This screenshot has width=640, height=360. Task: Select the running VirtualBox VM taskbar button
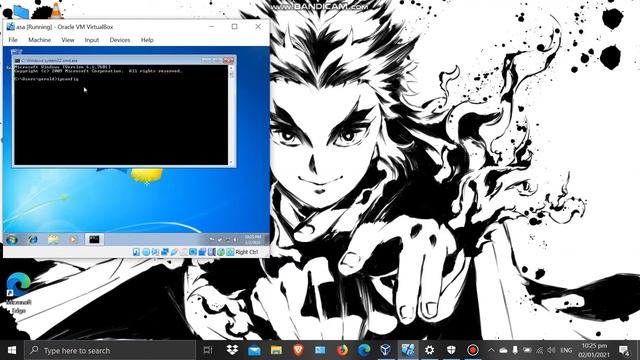(x=408, y=350)
